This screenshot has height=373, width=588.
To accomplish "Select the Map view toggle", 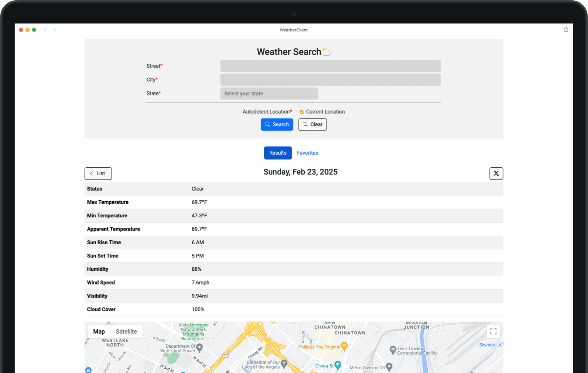I will (99, 331).
